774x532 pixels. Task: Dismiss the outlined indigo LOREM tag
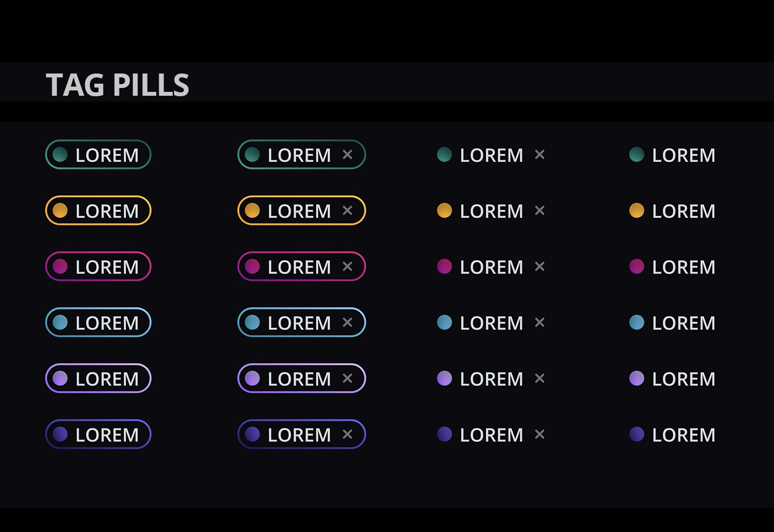[347, 434]
